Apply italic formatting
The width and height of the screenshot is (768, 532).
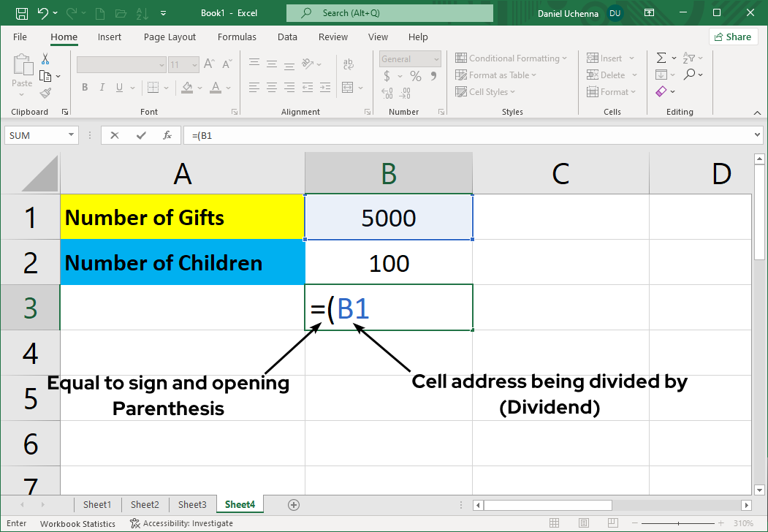(102, 87)
